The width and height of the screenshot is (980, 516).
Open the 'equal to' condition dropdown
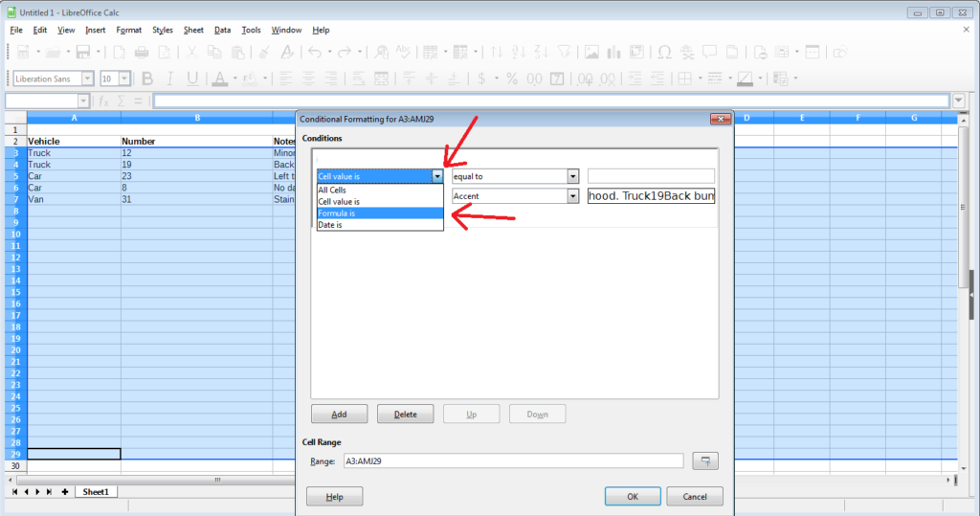(x=573, y=176)
